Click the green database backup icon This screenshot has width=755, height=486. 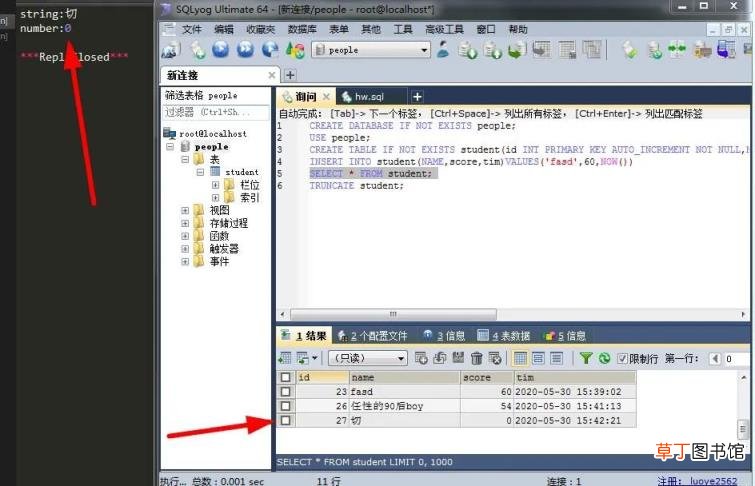517,50
